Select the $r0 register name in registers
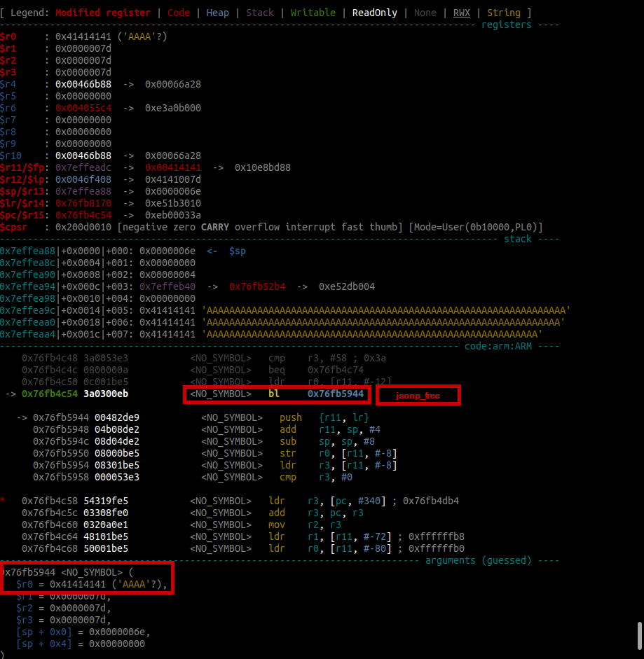644x659 pixels. pyautogui.click(x=9, y=36)
